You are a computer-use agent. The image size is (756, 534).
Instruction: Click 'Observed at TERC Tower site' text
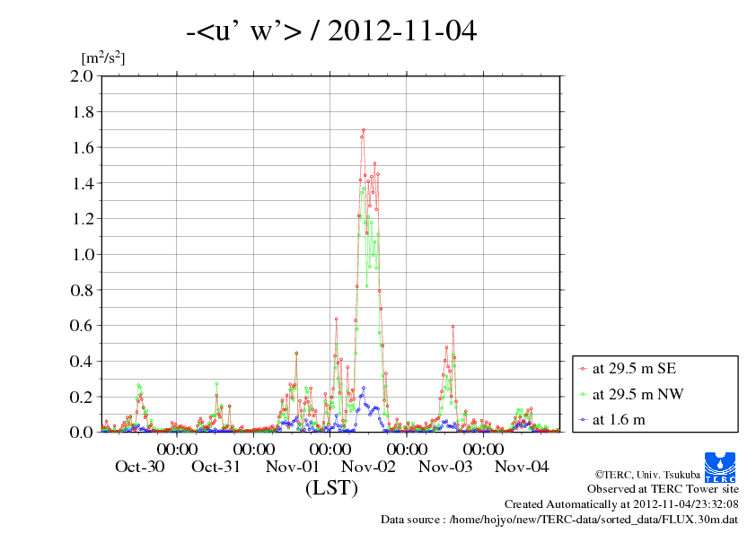pos(663,489)
